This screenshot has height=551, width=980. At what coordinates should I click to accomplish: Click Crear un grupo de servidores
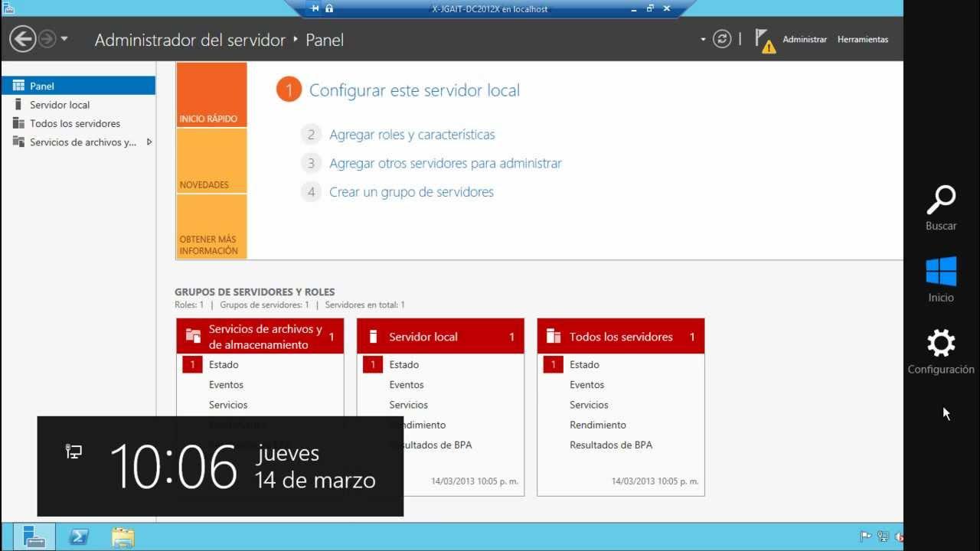(x=411, y=192)
